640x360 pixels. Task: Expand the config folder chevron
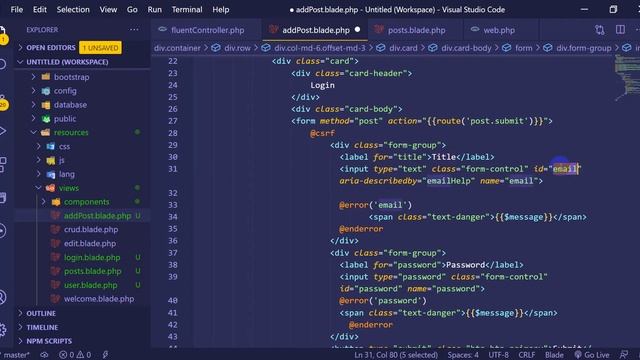[33, 91]
